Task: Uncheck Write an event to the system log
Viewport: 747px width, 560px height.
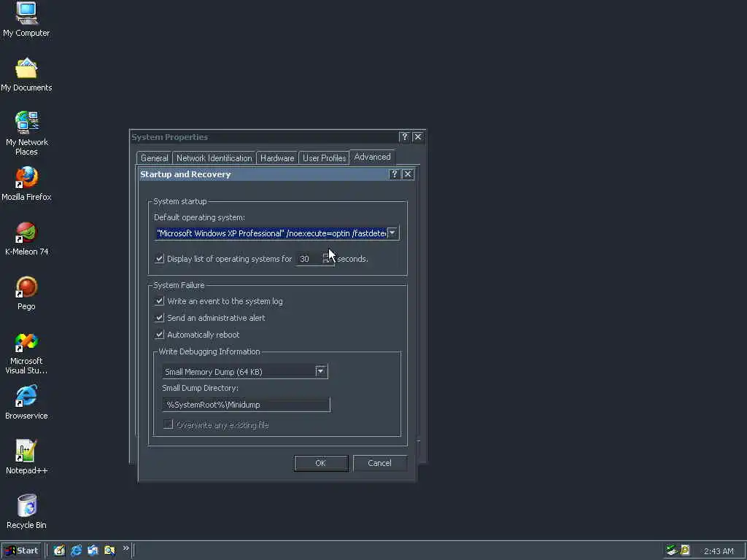Action: click(x=160, y=301)
